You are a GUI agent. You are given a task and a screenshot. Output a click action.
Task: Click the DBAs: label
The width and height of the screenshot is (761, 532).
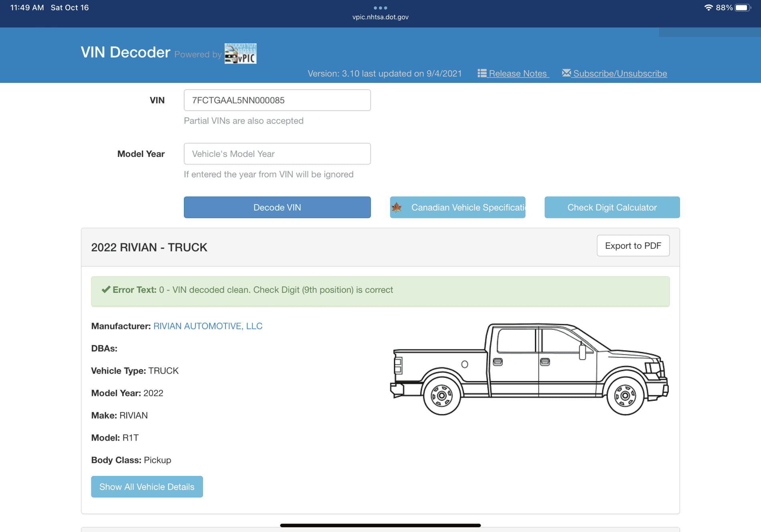point(104,348)
